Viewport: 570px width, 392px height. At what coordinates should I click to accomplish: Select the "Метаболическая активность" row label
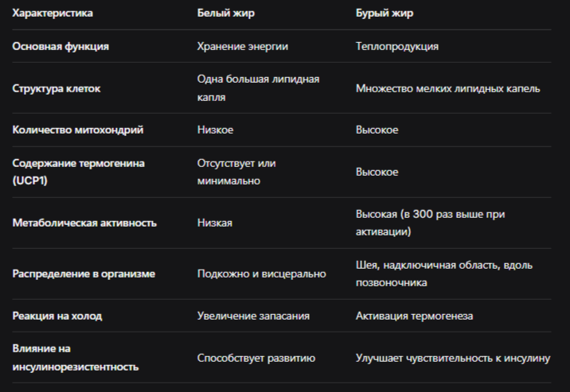(84, 223)
